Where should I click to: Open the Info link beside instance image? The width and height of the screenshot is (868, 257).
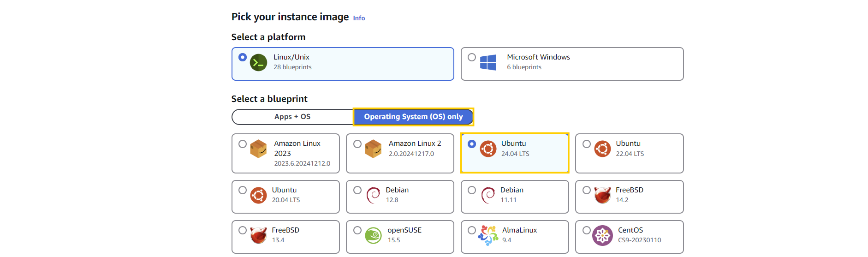359,18
